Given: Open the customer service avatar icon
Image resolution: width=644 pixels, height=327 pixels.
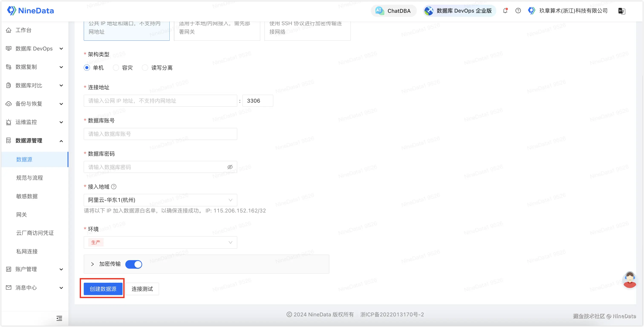Looking at the screenshot, I should coord(630,280).
